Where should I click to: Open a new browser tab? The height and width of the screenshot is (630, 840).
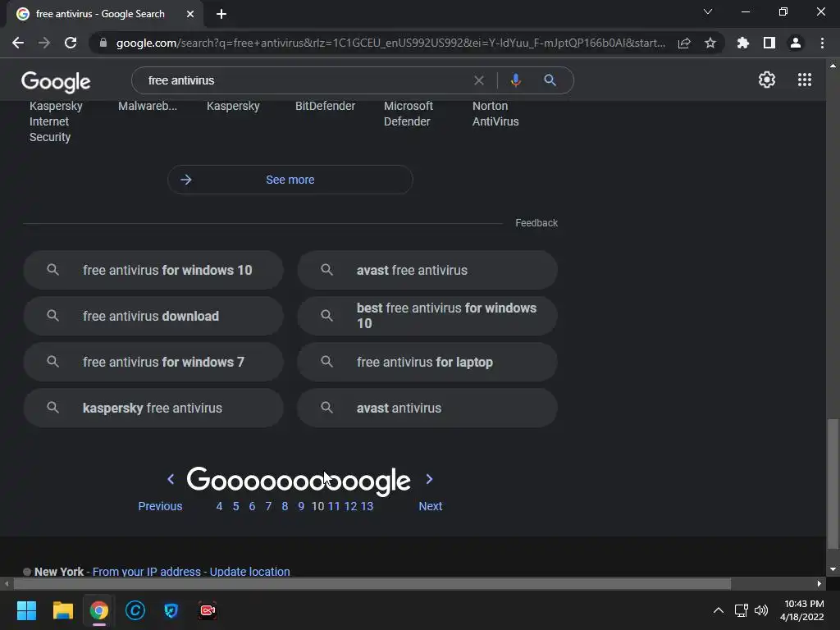[221, 14]
